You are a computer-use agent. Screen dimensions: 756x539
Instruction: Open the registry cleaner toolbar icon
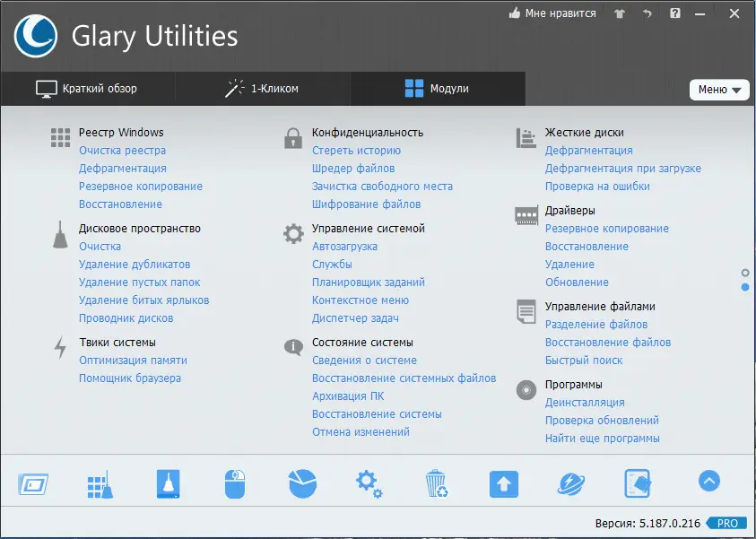click(x=100, y=484)
